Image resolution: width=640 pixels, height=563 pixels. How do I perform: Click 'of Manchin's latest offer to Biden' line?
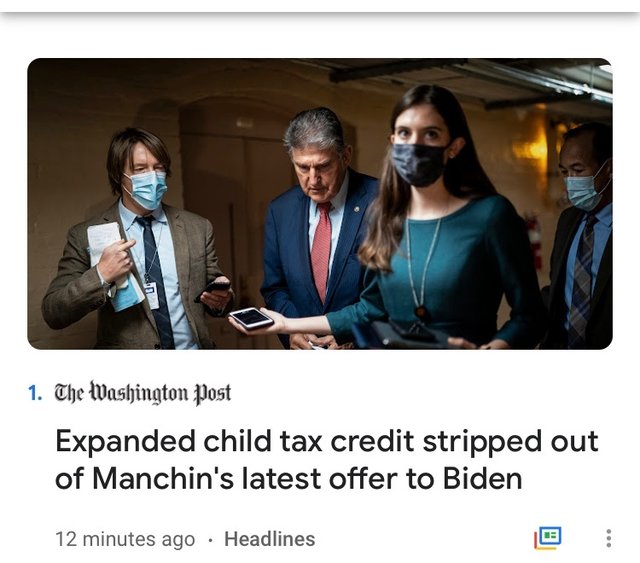pyautogui.click(x=289, y=478)
